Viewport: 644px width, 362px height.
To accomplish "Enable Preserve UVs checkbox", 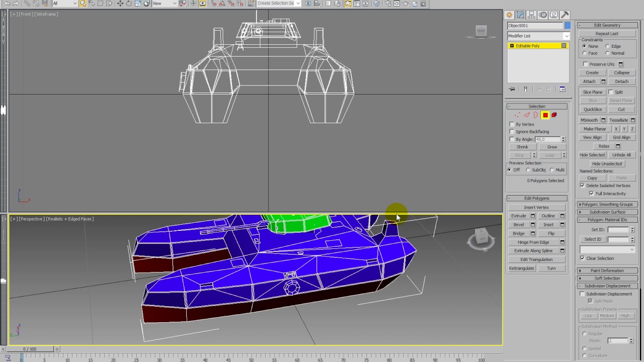I will click(x=586, y=64).
